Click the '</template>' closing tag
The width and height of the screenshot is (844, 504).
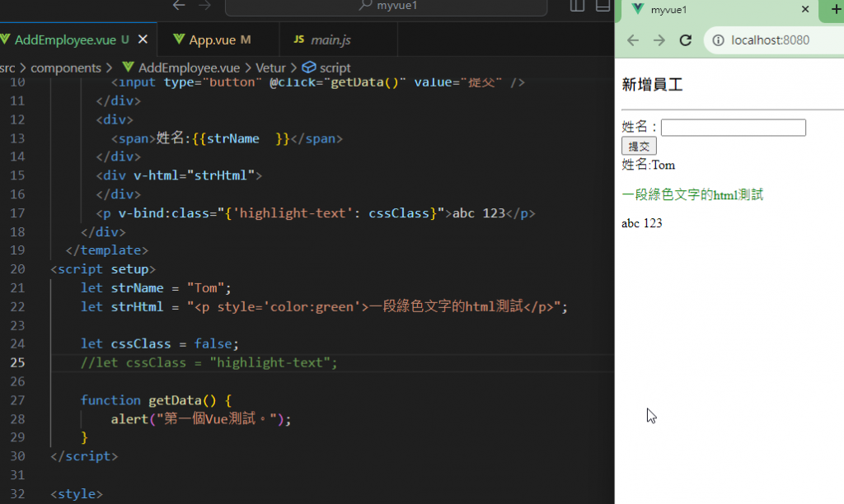[106, 250]
